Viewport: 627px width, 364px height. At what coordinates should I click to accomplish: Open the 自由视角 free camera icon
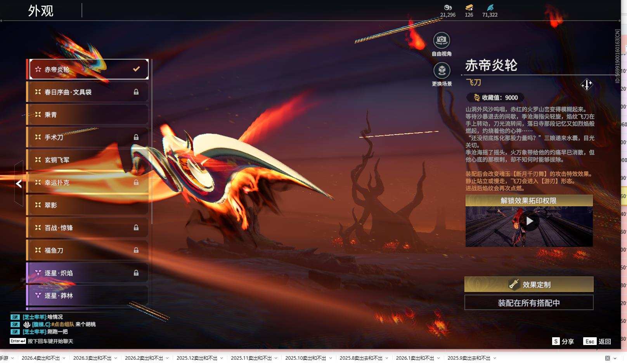tap(442, 40)
